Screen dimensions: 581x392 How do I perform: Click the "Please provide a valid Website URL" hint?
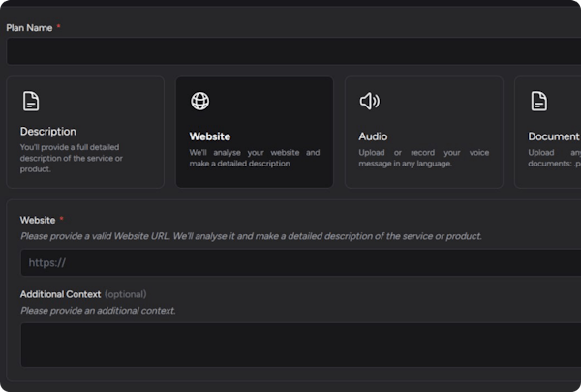(x=250, y=236)
